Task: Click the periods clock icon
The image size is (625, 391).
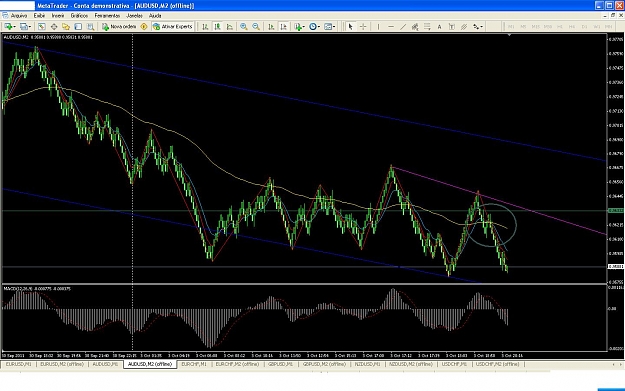Action: pyautogui.click(x=313, y=26)
